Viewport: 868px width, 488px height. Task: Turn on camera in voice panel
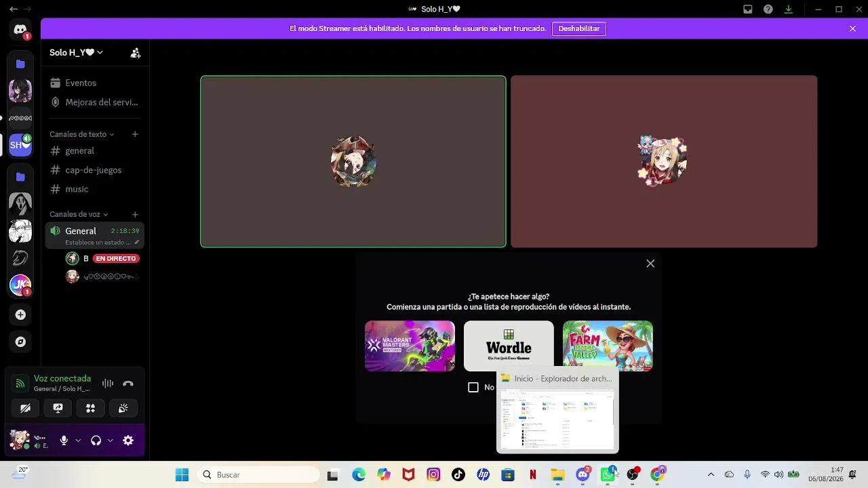tap(25, 408)
